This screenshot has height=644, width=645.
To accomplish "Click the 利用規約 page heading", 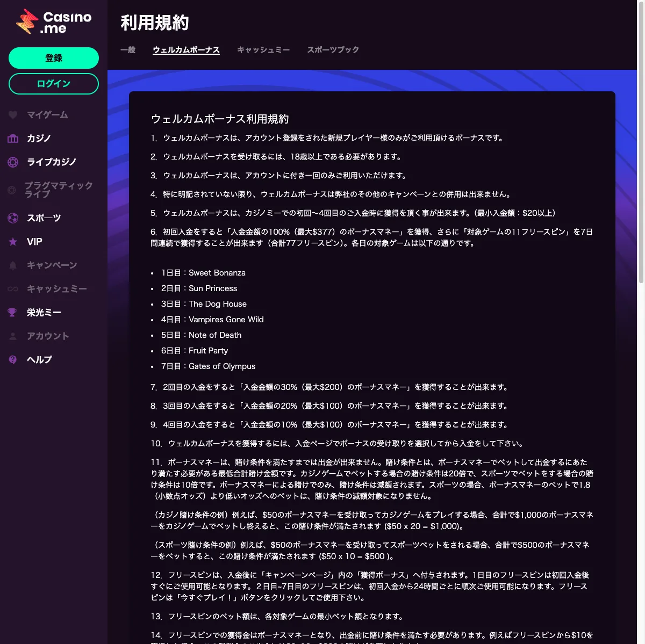I will click(x=155, y=23).
